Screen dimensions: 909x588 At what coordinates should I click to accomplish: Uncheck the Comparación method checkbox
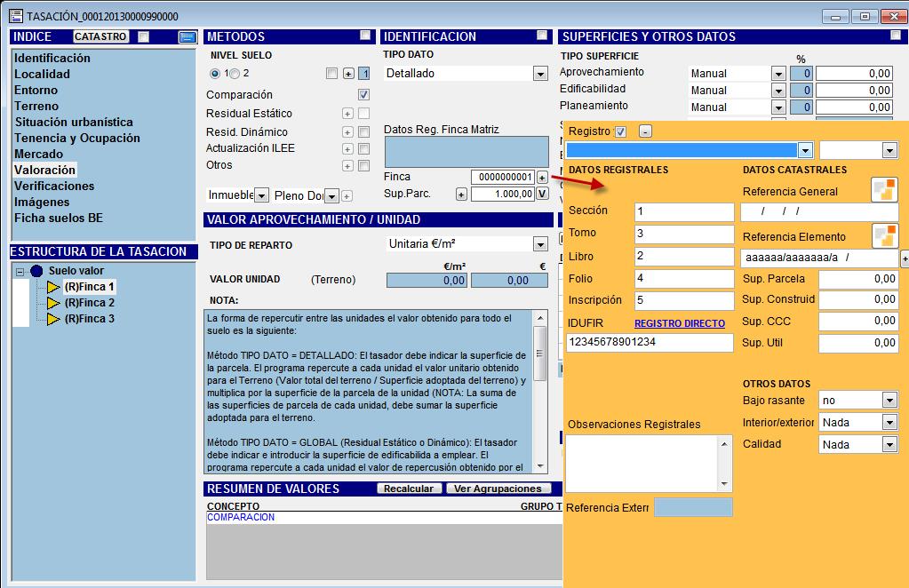pos(363,94)
